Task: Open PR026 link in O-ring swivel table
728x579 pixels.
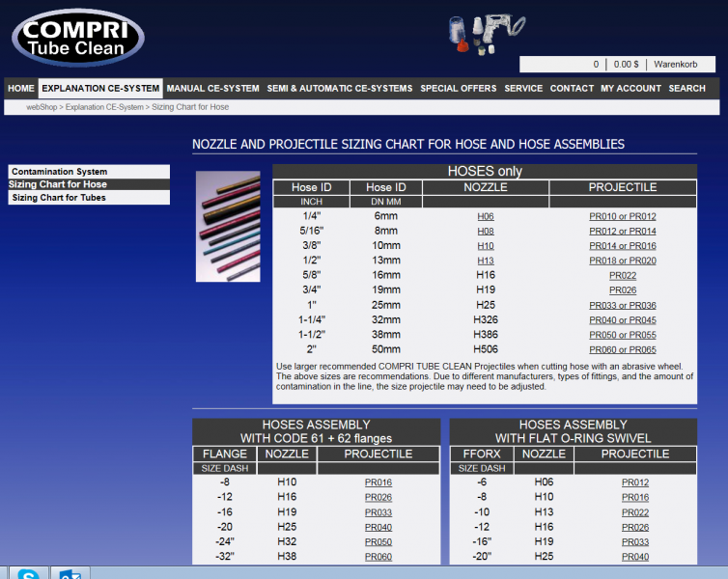Action: pyautogui.click(x=635, y=528)
